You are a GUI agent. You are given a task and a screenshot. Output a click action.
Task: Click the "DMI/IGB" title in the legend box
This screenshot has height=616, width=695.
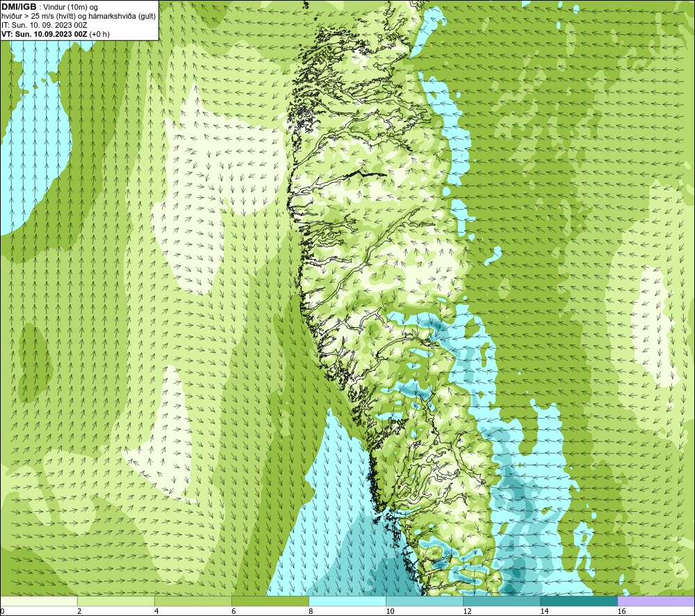(x=19, y=7)
